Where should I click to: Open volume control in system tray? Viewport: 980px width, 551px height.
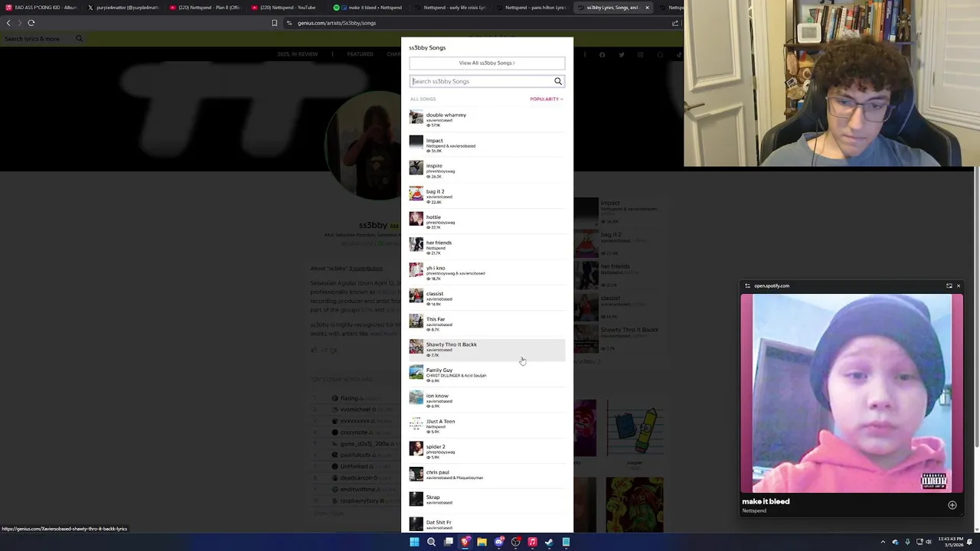[929, 542]
